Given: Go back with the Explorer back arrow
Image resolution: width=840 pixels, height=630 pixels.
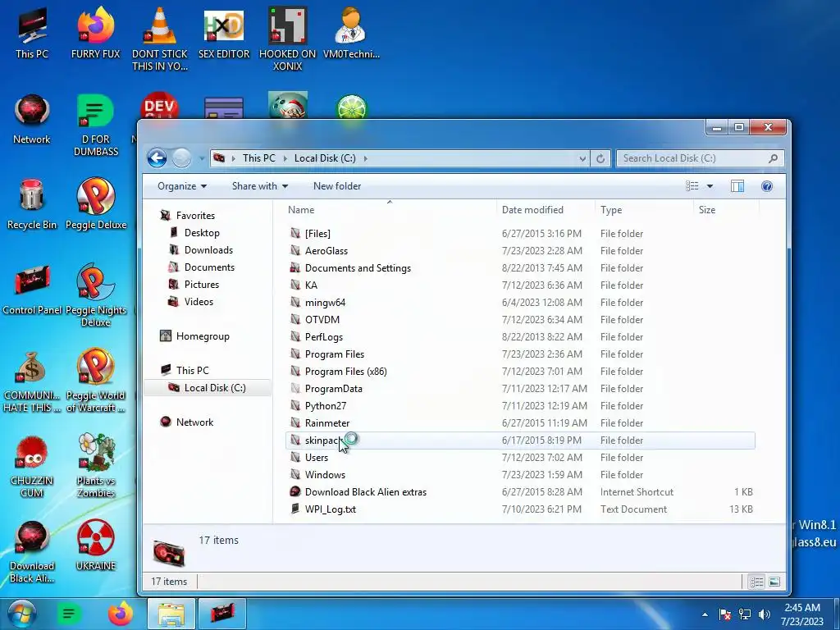Looking at the screenshot, I should tap(157, 158).
